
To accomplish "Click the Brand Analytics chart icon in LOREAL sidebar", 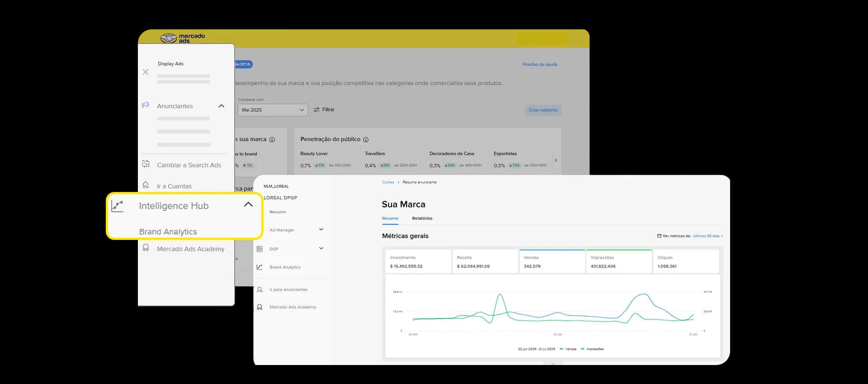I will pyautogui.click(x=259, y=267).
